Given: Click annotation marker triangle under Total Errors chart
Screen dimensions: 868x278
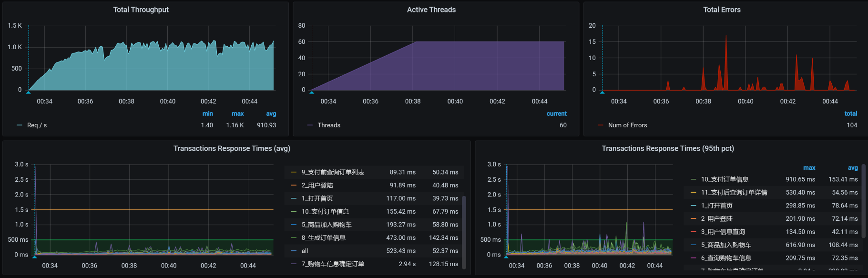Looking at the screenshot, I should click(602, 92).
